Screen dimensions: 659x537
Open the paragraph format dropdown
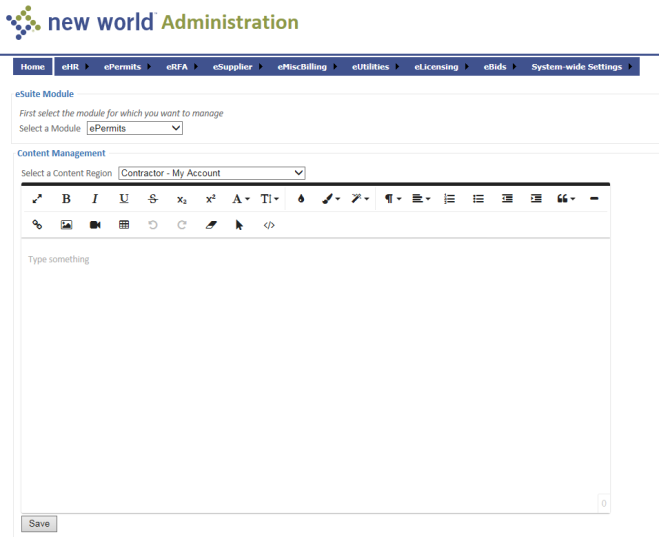(x=393, y=199)
